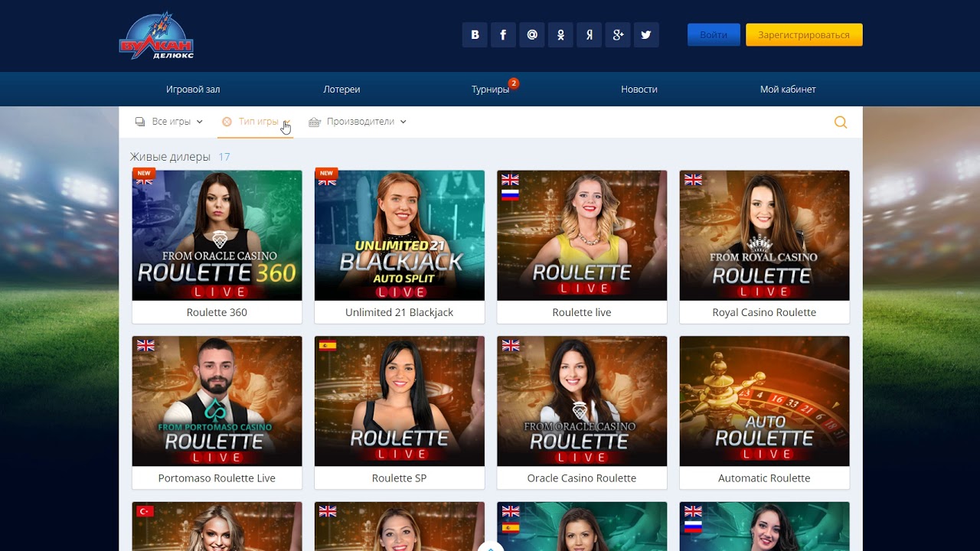Viewport: 980px width, 551px height.
Task: Click the Portomaso Roulette Live title label
Action: (217, 478)
